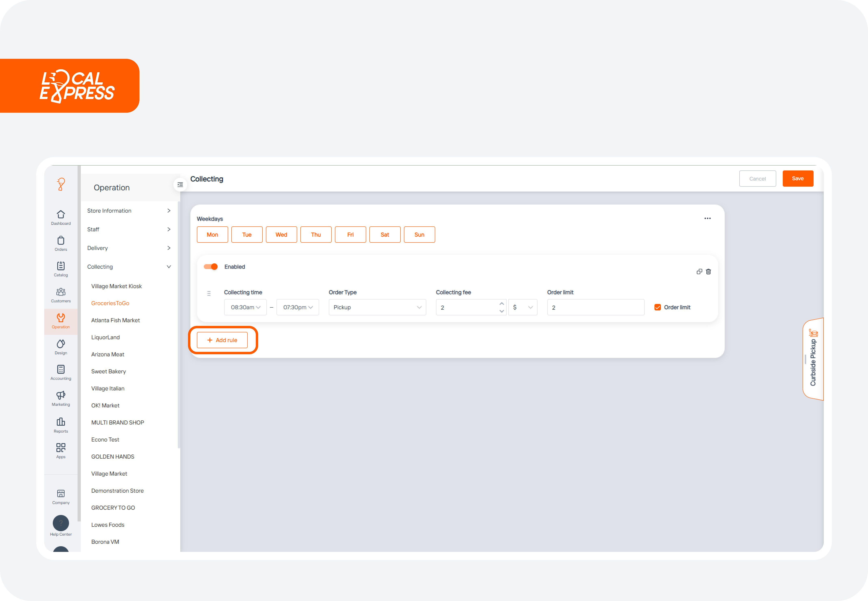This screenshot has height=601, width=868.
Task: Open the Apps section icon
Action: pyautogui.click(x=61, y=447)
